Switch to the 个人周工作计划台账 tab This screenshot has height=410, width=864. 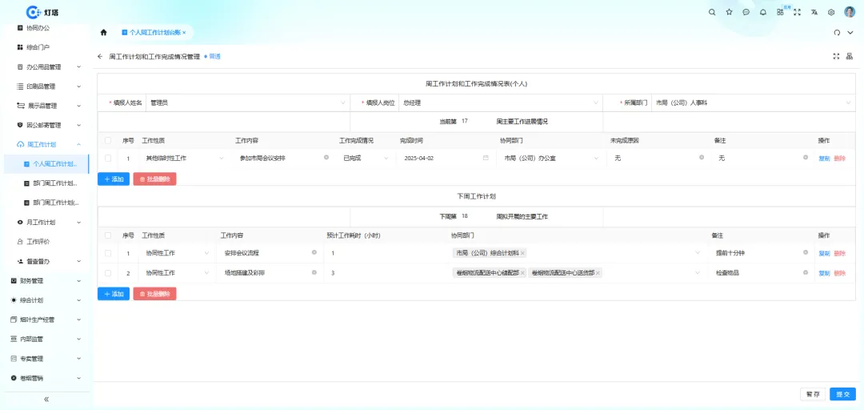tap(153, 33)
